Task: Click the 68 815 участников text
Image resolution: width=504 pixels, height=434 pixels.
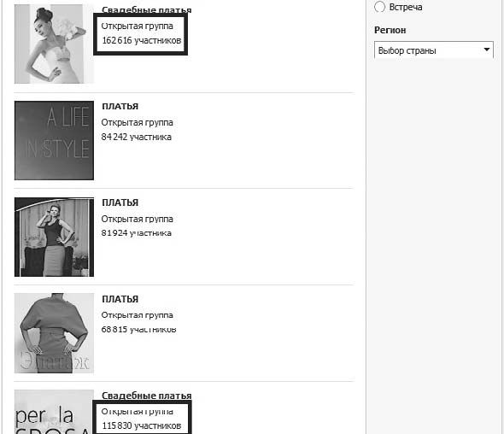Action: coord(138,330)
